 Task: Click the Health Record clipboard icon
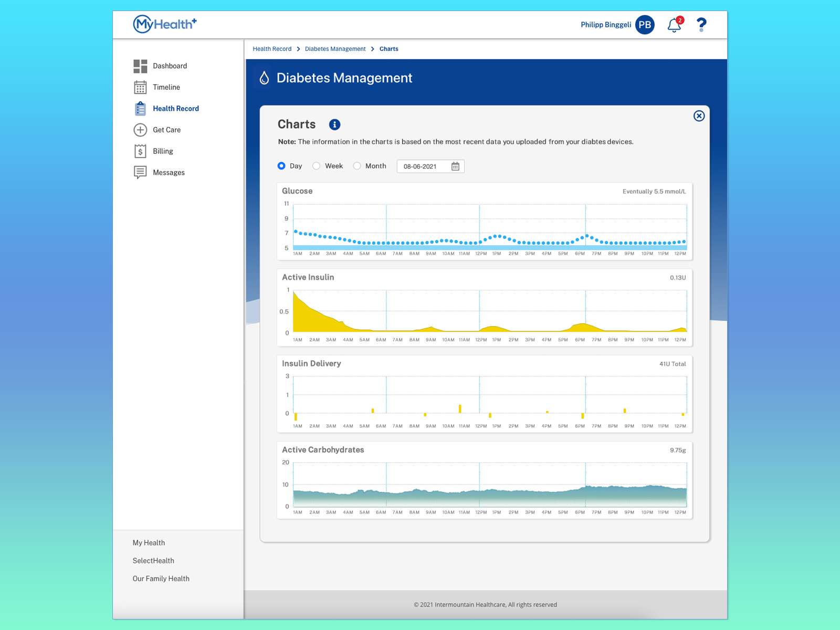140,108
